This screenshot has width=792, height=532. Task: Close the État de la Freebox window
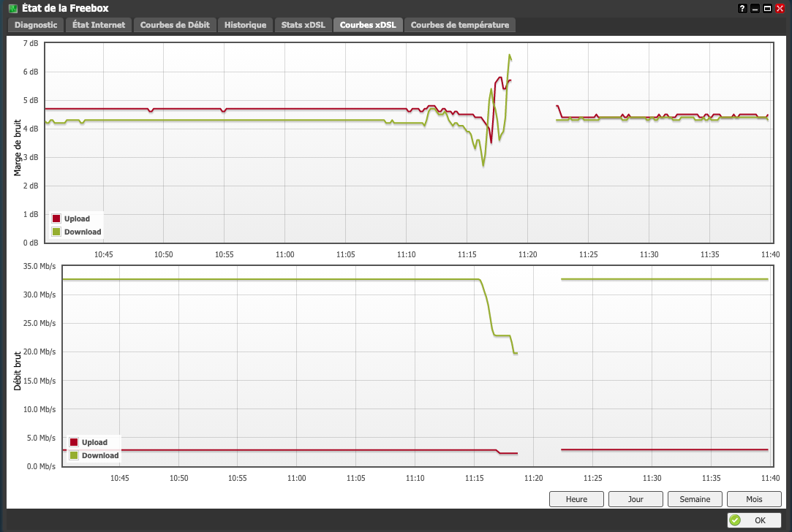780,8
